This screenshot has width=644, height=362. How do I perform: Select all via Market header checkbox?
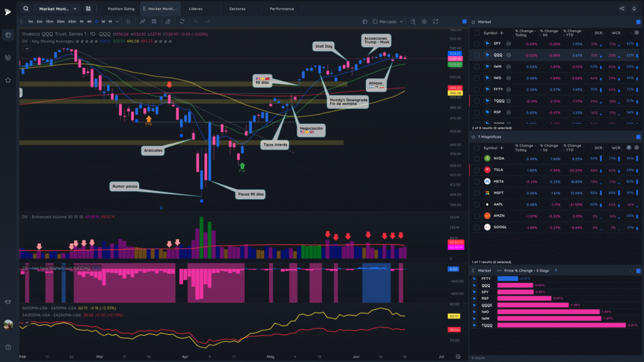tap(477, 33)
